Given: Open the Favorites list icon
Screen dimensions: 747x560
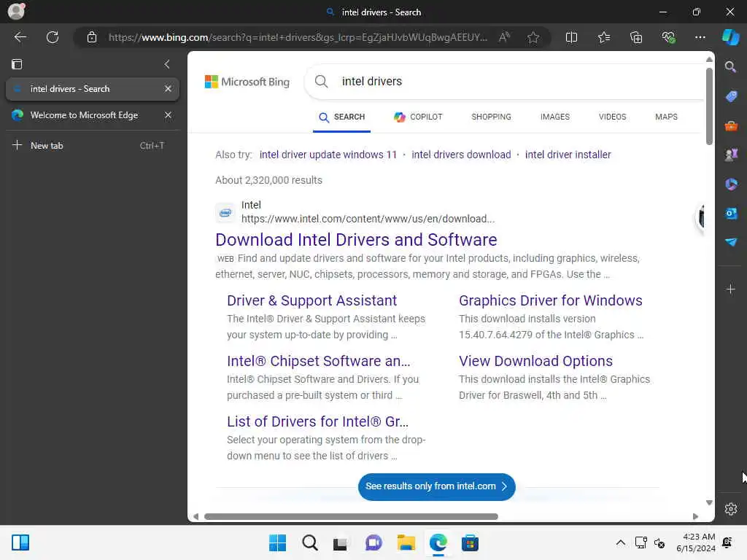Looking at the screenshot, I should pos(604,37).
